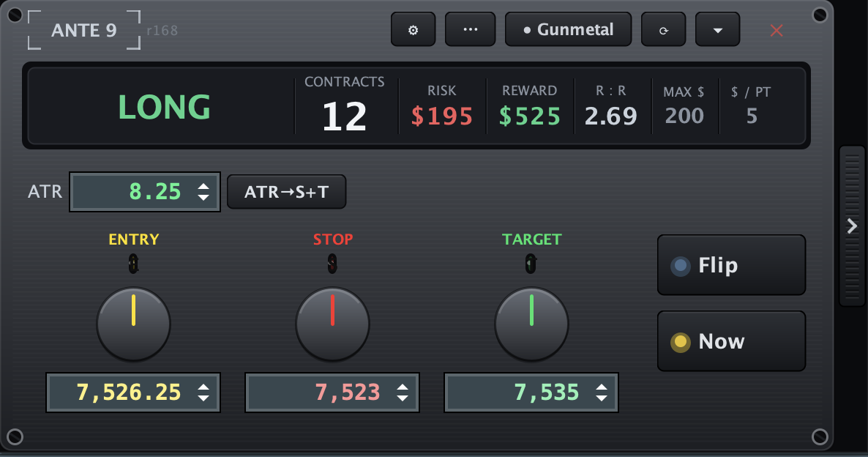This screenshot has height=457, width=868.
Task: Click the REWARD amount $525
Action: (x=530, y=116)
